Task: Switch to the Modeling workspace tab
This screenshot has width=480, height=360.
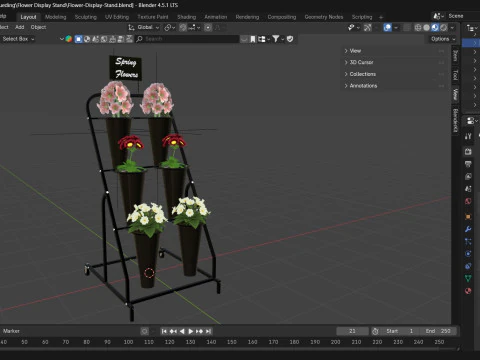Action: 55,17
